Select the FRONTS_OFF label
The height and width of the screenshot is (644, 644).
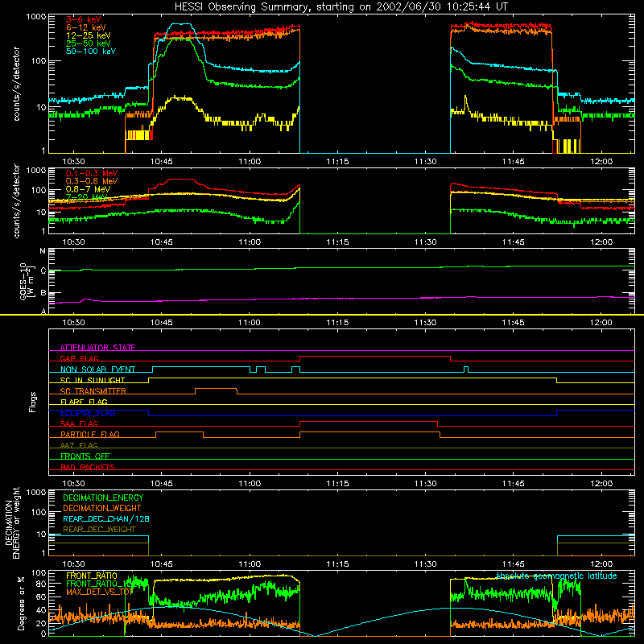85,456
